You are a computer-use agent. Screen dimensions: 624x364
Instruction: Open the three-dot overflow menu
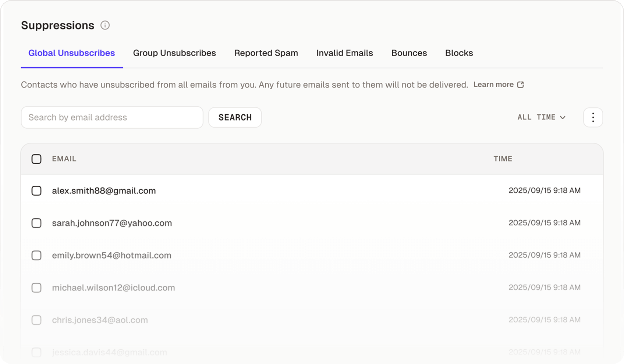593,117
